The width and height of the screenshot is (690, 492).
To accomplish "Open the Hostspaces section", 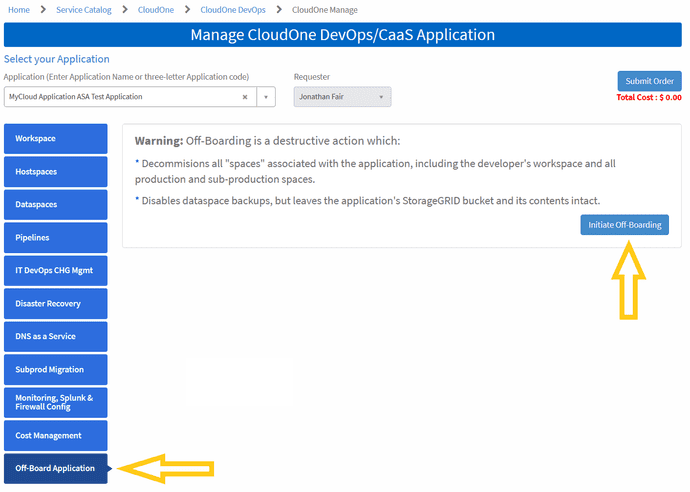I will point(55,172).
